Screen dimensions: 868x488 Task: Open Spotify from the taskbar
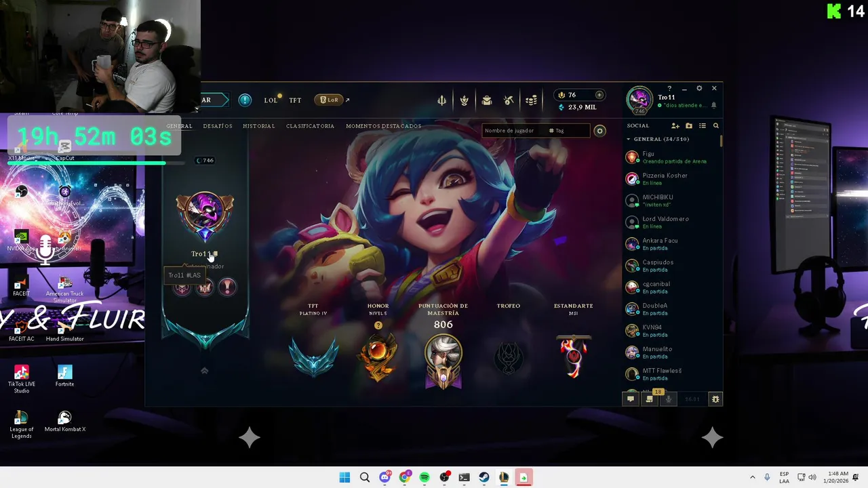425,477
